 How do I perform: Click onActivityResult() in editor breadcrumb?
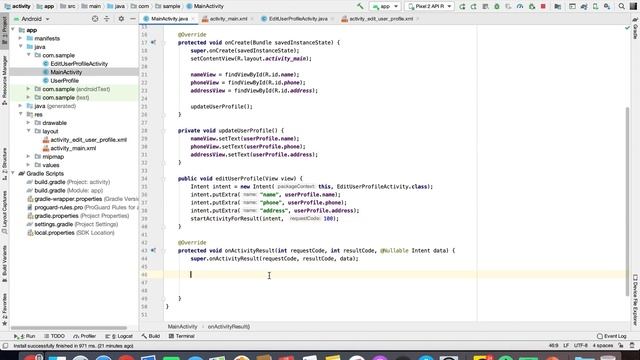(229, 327)
